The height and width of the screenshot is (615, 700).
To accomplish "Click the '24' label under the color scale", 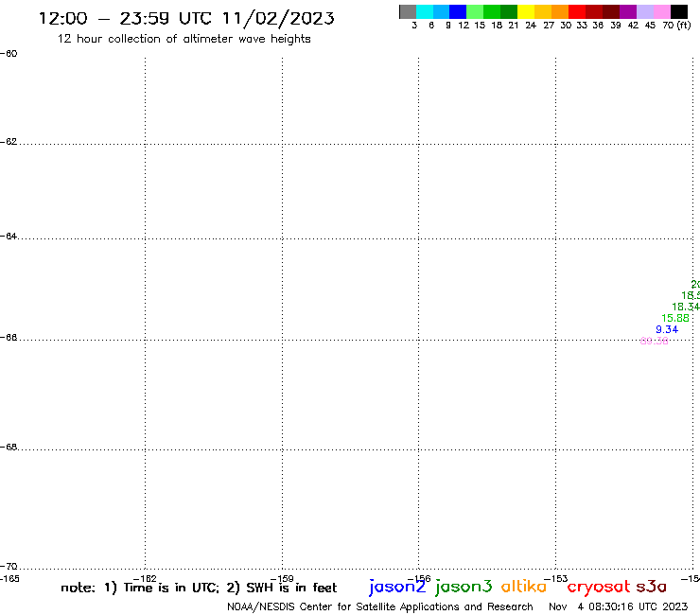I will click(531, 26).
